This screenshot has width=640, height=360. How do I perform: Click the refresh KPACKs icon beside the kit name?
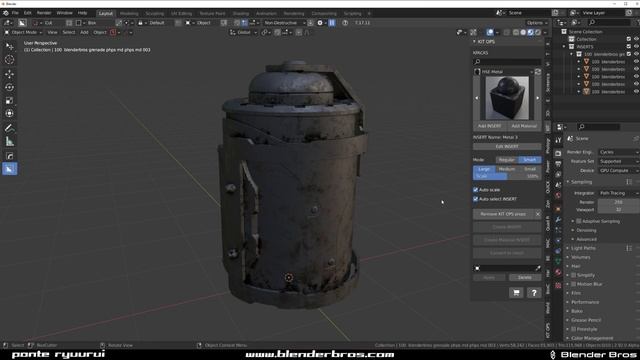[x=538, y=72]
